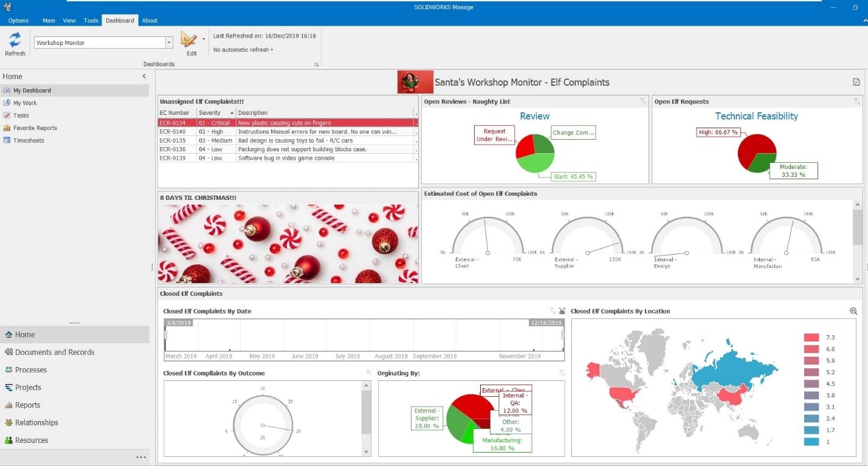Show more modules via the ellipsis button

point(141,457)
